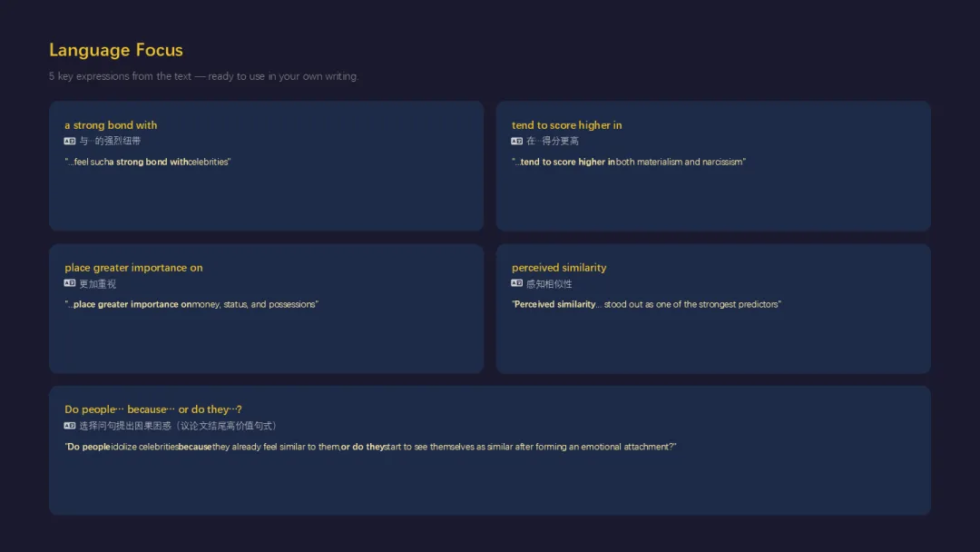Select the 'a strong bond with' heading
The image size is (980, 552).
[111, 125]
